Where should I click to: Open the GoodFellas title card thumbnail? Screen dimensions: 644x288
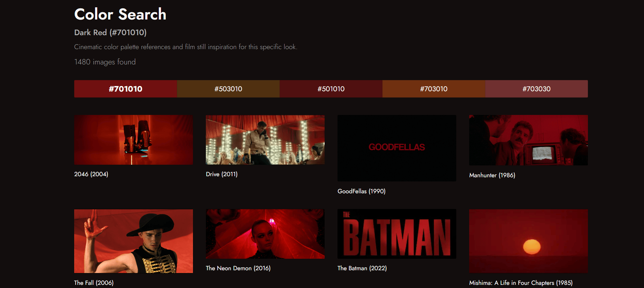(x=397, y=148)
